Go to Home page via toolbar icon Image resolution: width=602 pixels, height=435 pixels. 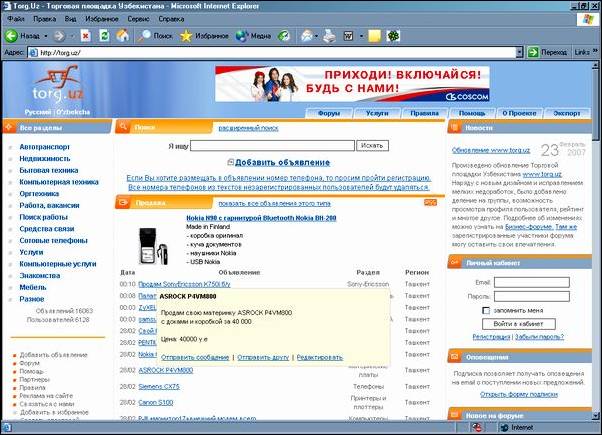122,35
